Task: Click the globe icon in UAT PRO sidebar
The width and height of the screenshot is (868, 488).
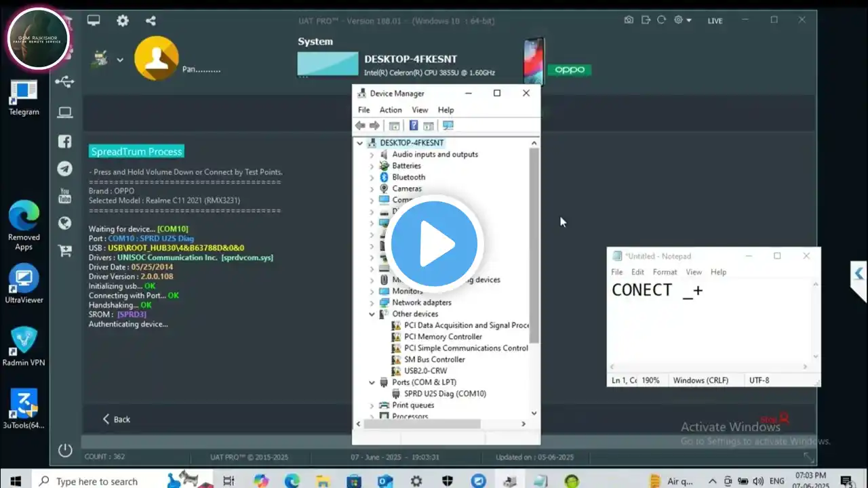Action: point(65,223)
